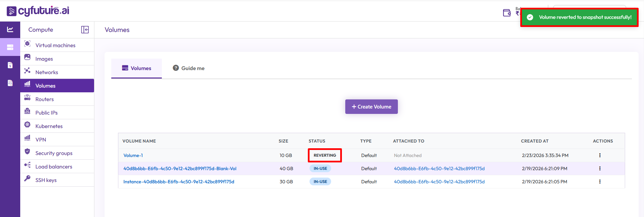Navigate to Security groups
Screen dimensions: 644x217
[x=54, y=153]
